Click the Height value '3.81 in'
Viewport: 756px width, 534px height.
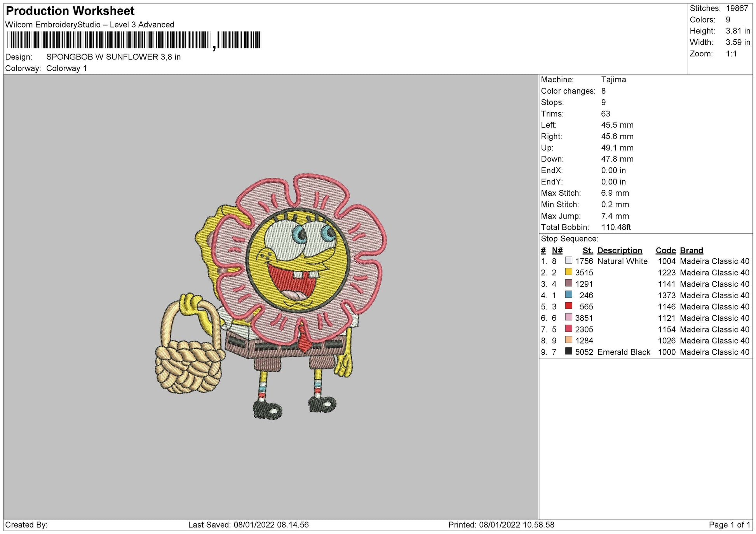pos(738,31)
